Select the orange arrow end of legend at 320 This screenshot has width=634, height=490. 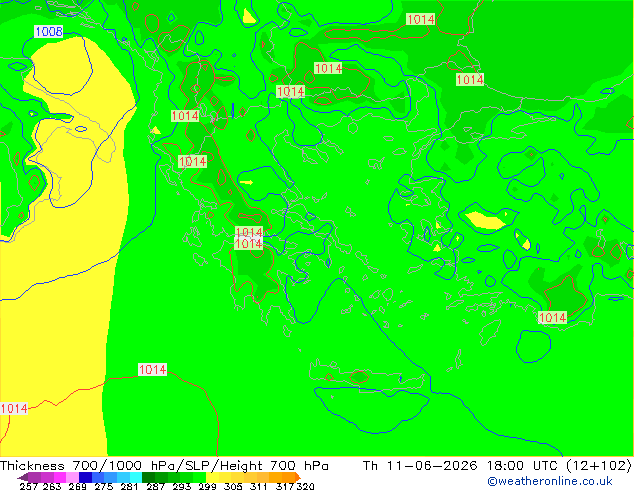pyautogui.click(x=298, y=477)
